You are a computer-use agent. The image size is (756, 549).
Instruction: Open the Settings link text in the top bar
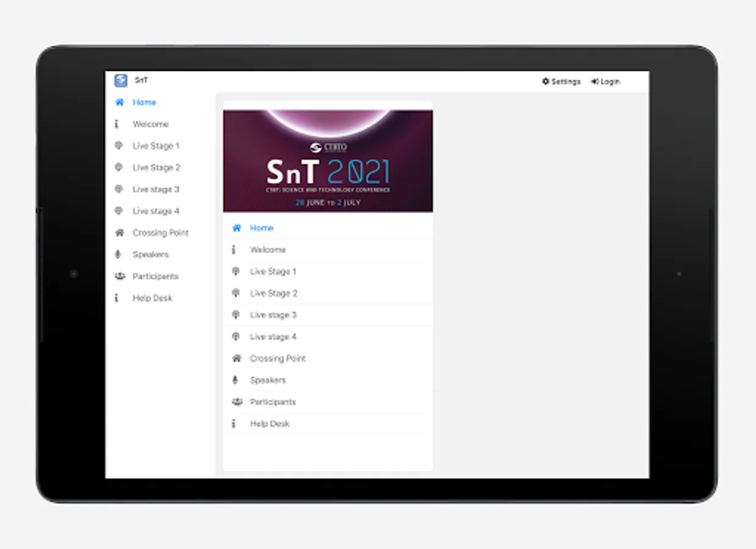(x=566, y=81)
